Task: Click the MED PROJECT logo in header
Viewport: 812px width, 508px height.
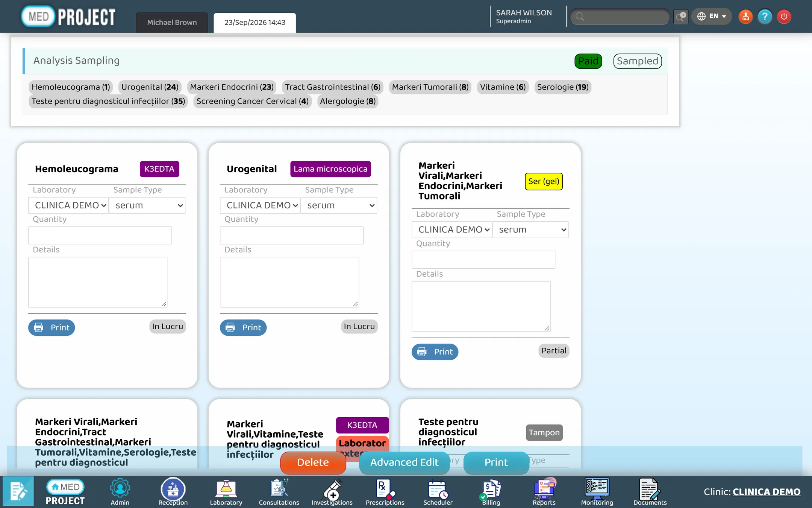Action: click(x=68, y=17)
